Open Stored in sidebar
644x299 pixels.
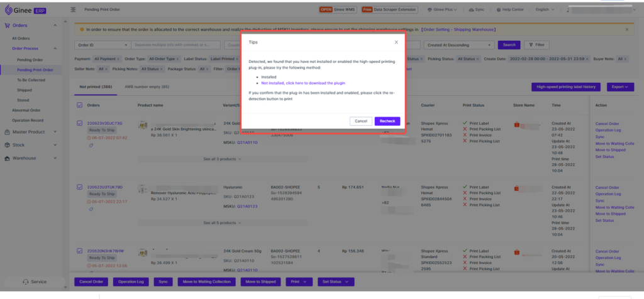coord(23,100)
